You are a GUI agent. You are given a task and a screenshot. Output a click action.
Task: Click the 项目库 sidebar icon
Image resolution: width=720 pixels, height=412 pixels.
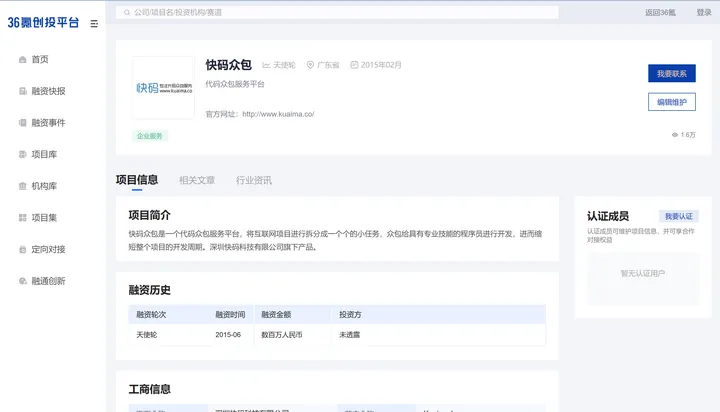tap(22, 154)
